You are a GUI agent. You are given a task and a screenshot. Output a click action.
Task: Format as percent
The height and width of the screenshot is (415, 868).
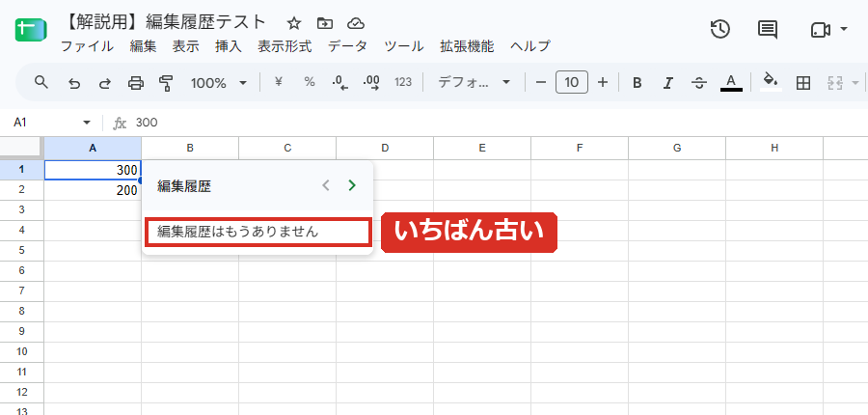[310, 82]
